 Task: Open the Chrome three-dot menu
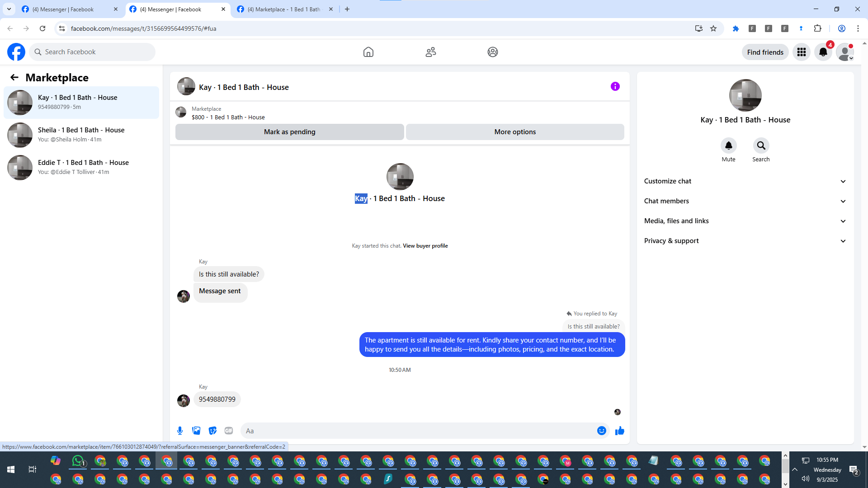(858, 28)
